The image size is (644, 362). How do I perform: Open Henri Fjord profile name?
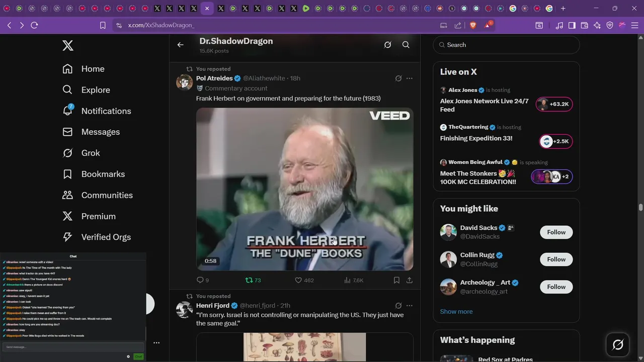point(213,305)
